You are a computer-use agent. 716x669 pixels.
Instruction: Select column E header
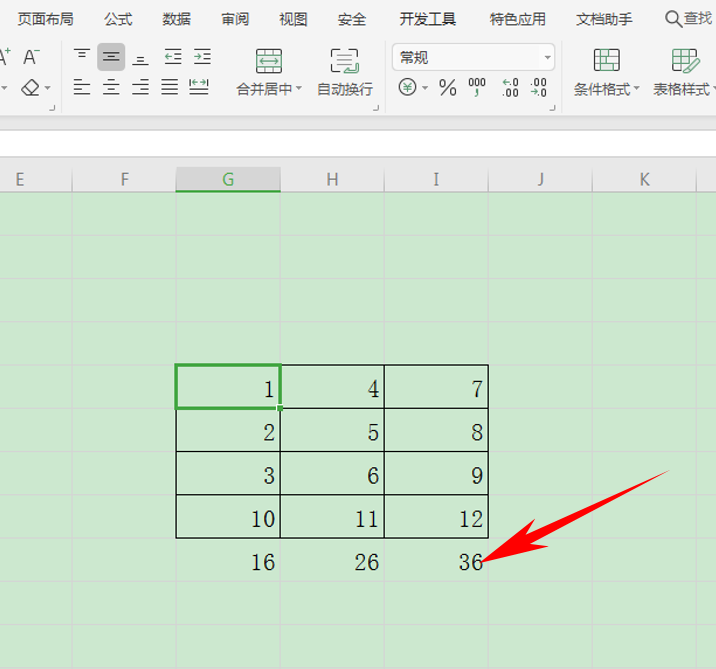36,179
